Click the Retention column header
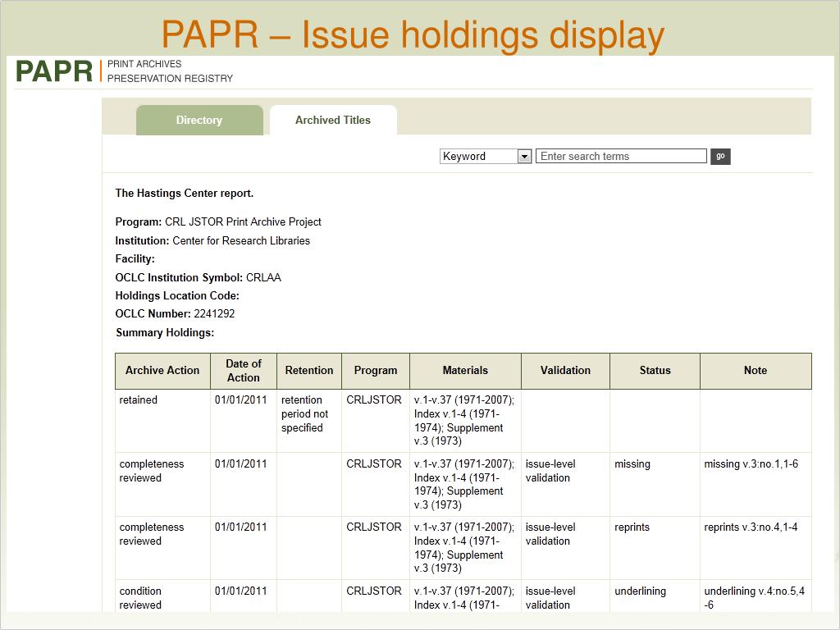Screen dimensions: 840x630 coord(309,371)
